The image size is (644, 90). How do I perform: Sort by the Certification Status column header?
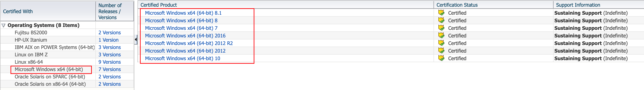coord(493,5)
